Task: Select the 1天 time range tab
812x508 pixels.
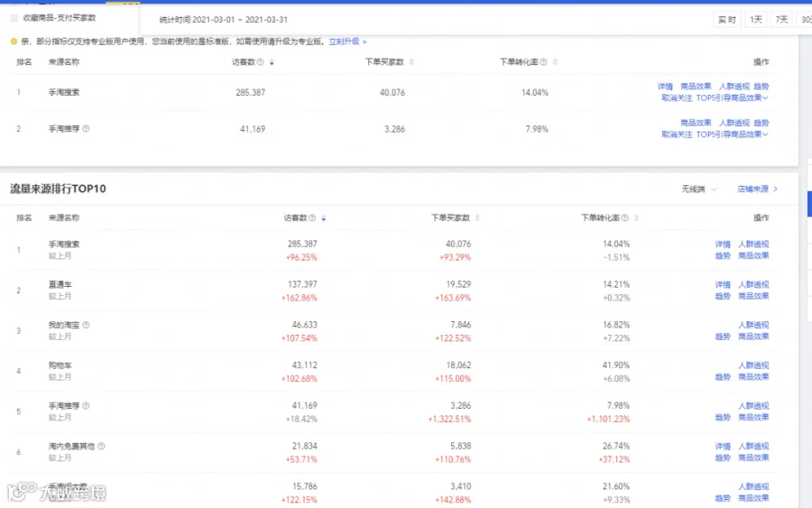Action: (x=756, y=20)
